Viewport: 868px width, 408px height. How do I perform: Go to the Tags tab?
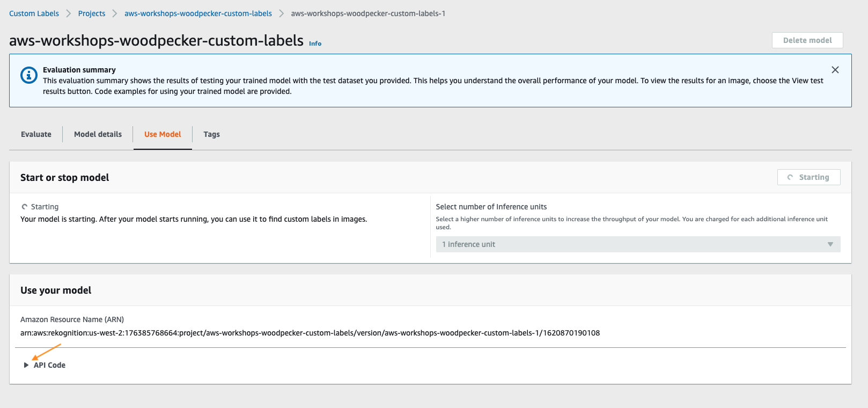pyautogui.click(x=211, y=134)
